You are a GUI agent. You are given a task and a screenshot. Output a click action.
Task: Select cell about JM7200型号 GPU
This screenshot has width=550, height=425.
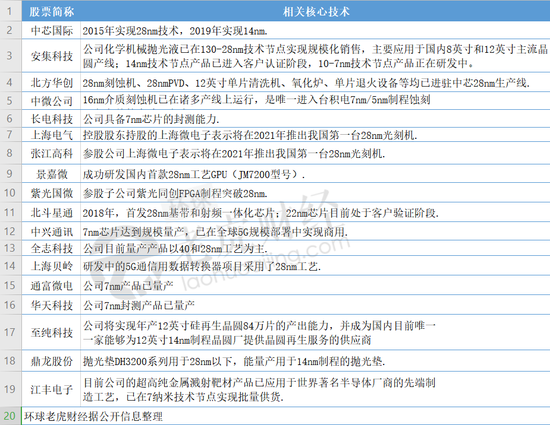pyautogui.click(x=315, y=173)
